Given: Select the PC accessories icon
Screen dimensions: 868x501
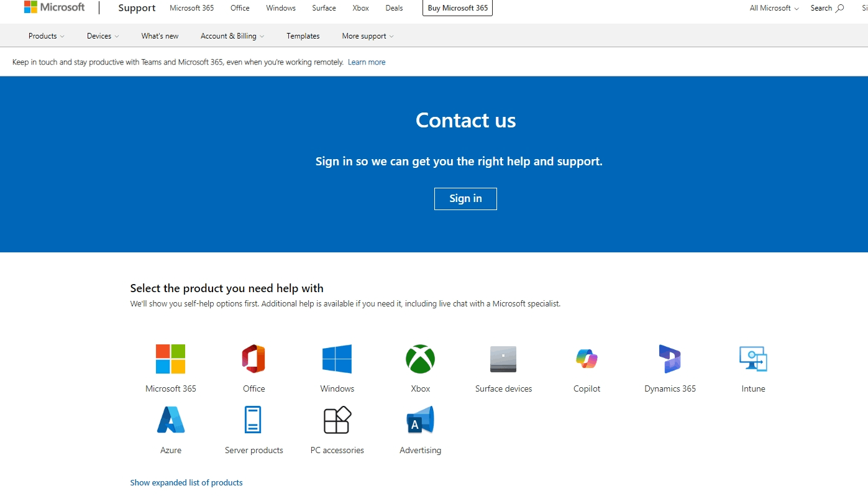Looking at the screenshot, I should pos(337,420).
